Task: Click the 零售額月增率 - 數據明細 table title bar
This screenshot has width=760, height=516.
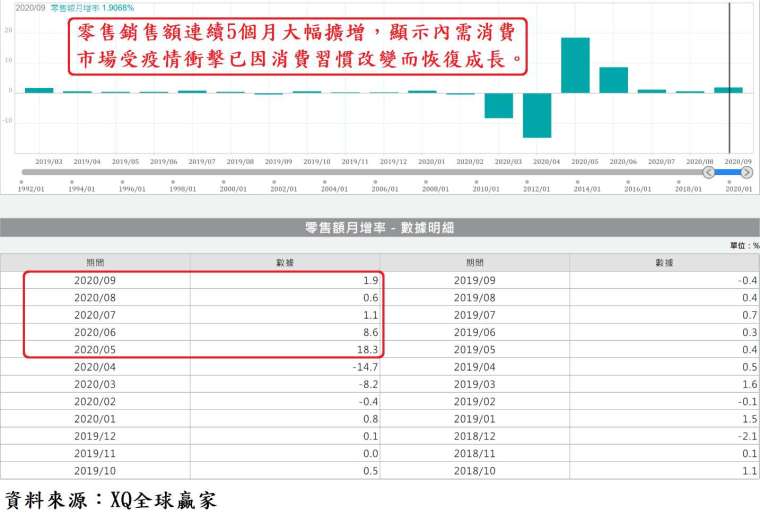Action: click(x=380, y=228)
